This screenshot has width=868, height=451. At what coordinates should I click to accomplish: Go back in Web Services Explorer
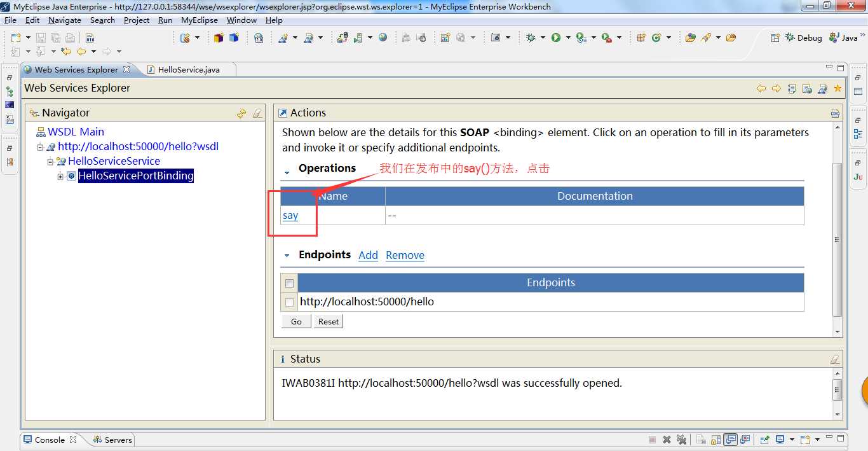tap(761, 88)
